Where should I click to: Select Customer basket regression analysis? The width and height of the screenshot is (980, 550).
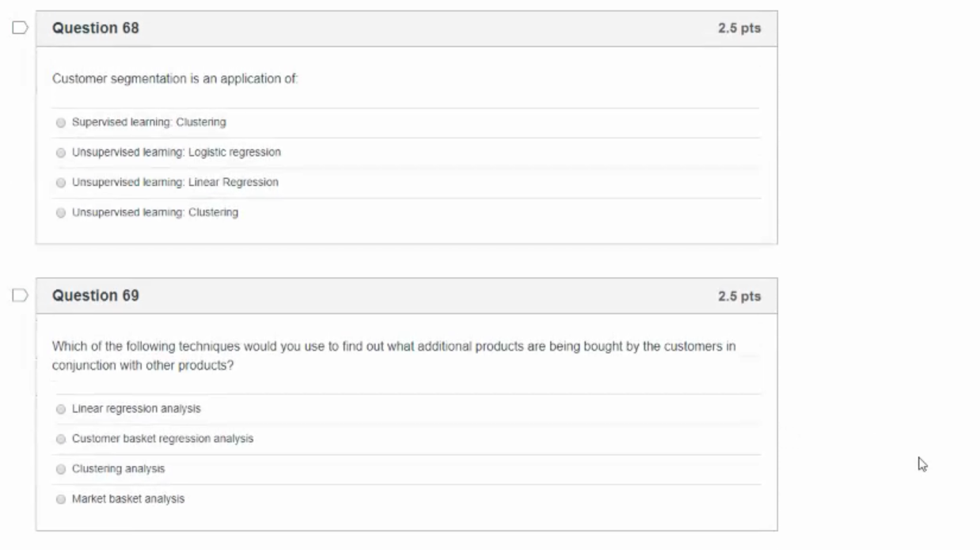(x=61, y=439)
